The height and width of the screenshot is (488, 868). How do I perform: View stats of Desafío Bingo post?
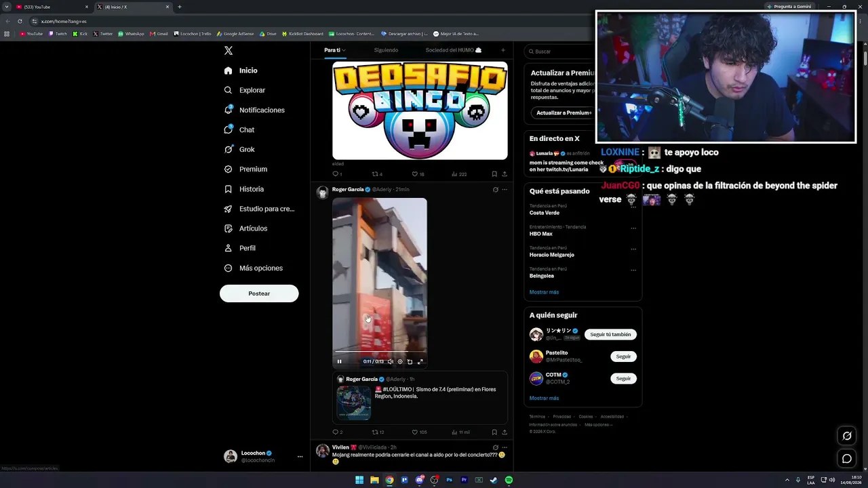coord(459,174)
